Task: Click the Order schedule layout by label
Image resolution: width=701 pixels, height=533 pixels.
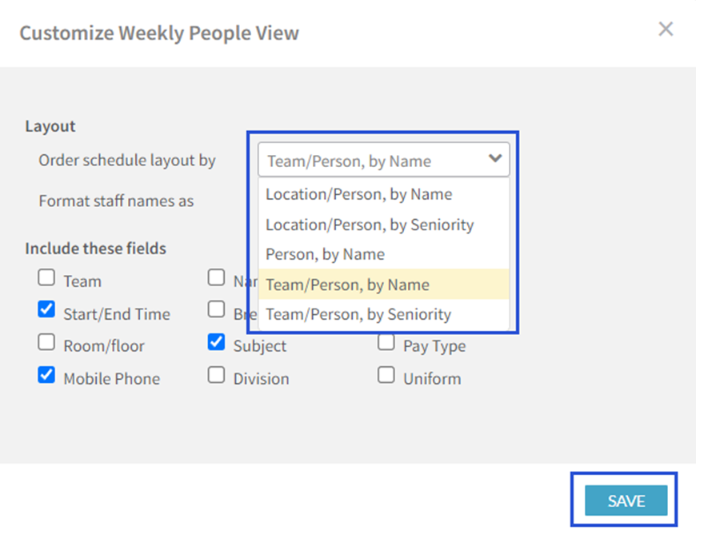Action: point(127,160)
